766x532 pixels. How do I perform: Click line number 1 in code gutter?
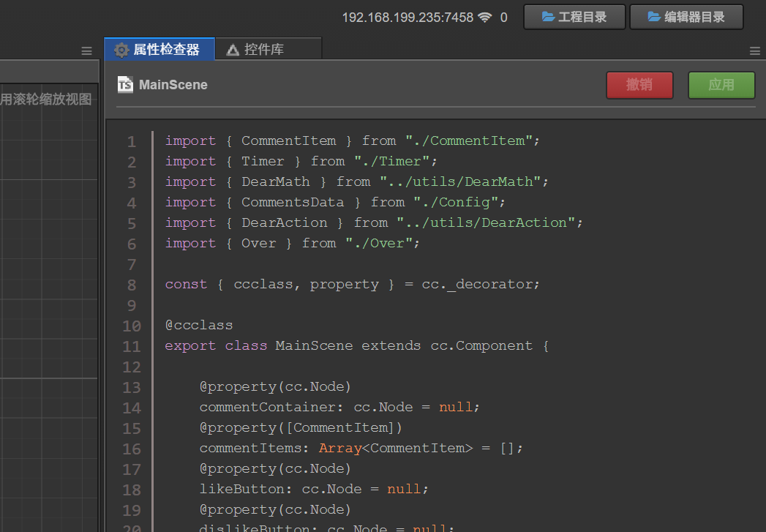point(132,142)
